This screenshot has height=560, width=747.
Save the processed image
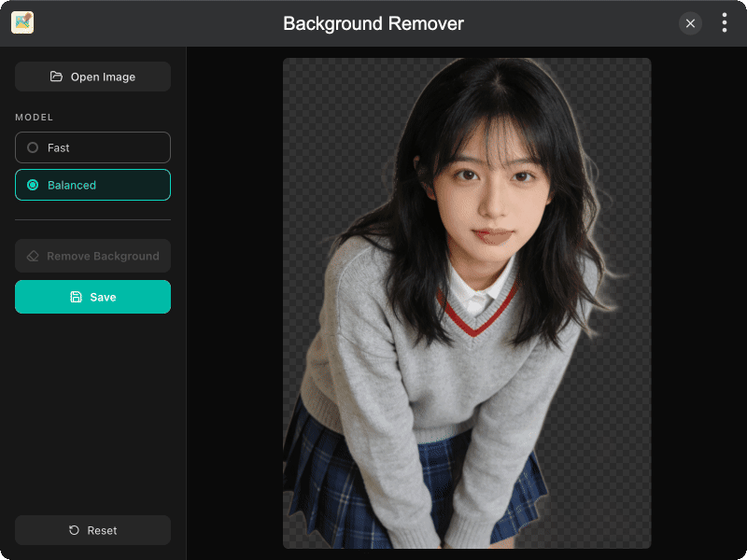[92, 296]
